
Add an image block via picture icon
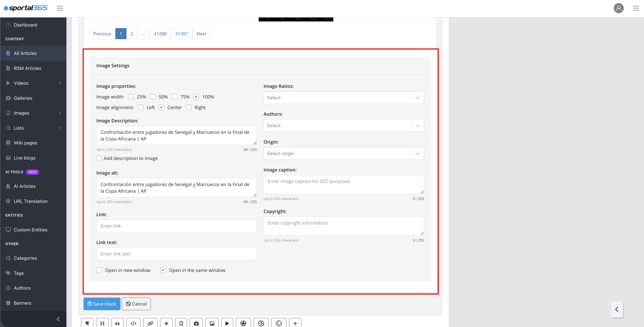[212, 323]
